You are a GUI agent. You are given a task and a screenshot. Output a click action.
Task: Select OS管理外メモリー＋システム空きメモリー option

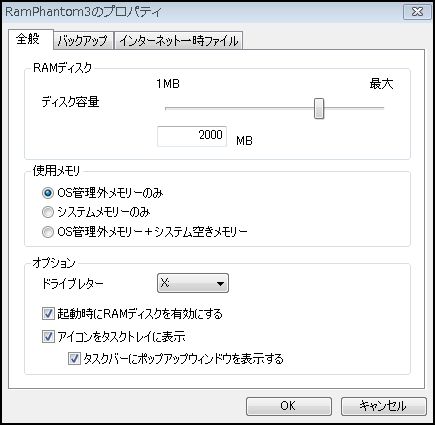click(48, 232)
